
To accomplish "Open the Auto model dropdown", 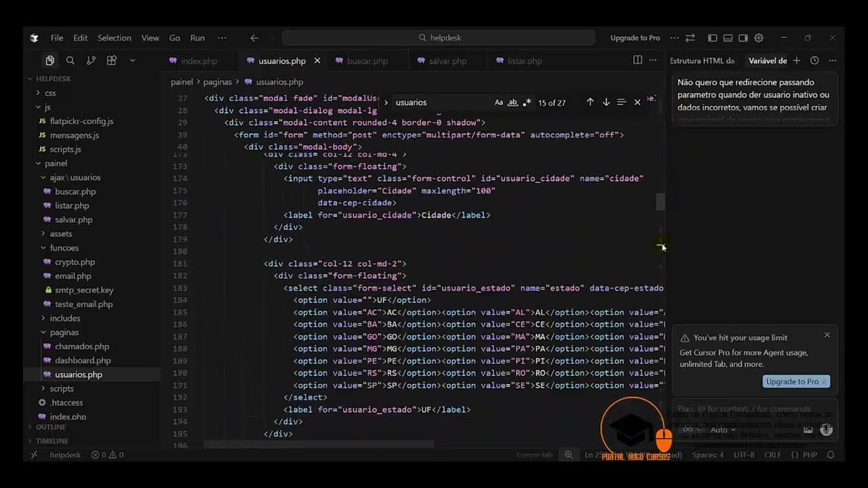I will (722, 430).
